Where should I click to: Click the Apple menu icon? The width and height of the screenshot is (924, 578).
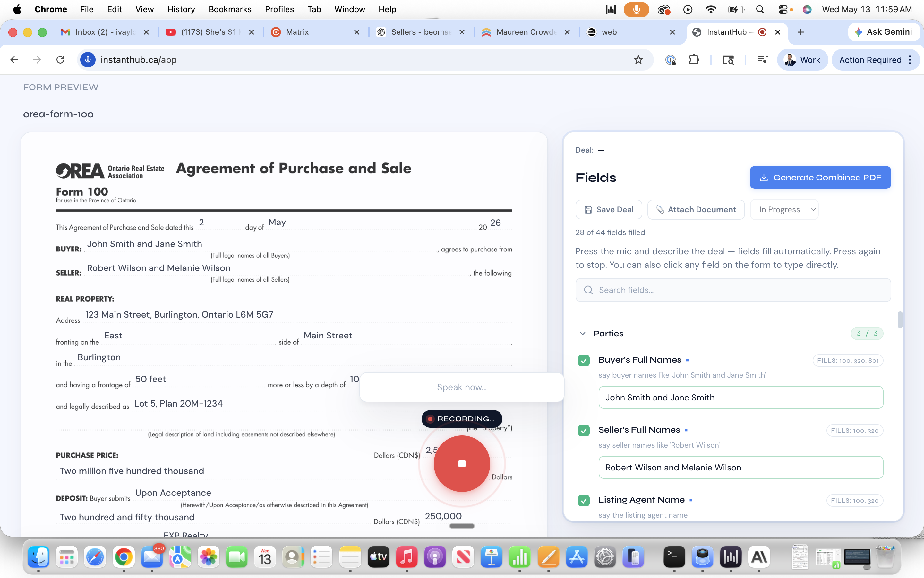(17, 9)
